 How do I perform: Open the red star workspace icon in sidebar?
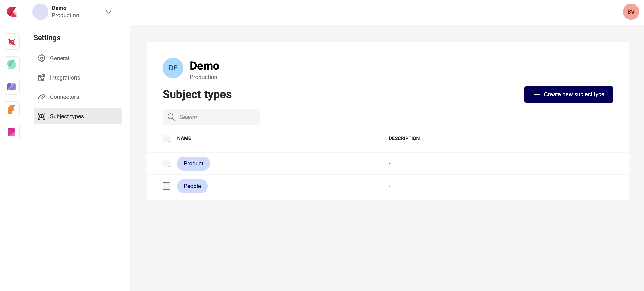[12, 42]
